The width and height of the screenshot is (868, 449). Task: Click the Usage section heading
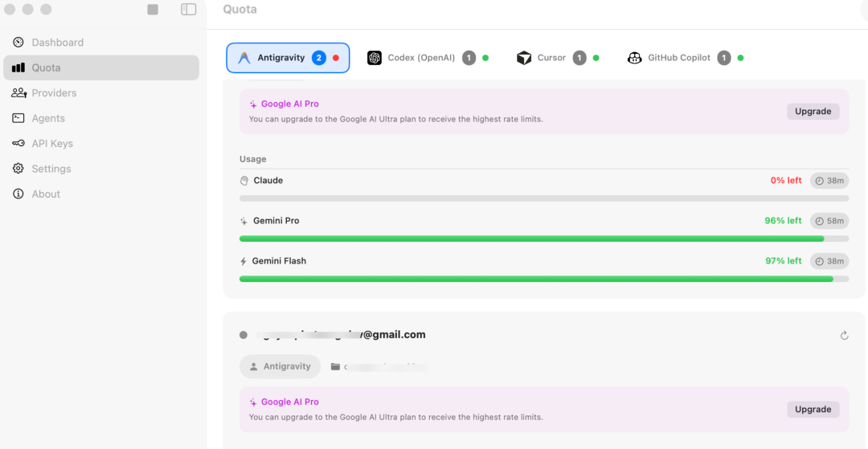coord(253,159)
